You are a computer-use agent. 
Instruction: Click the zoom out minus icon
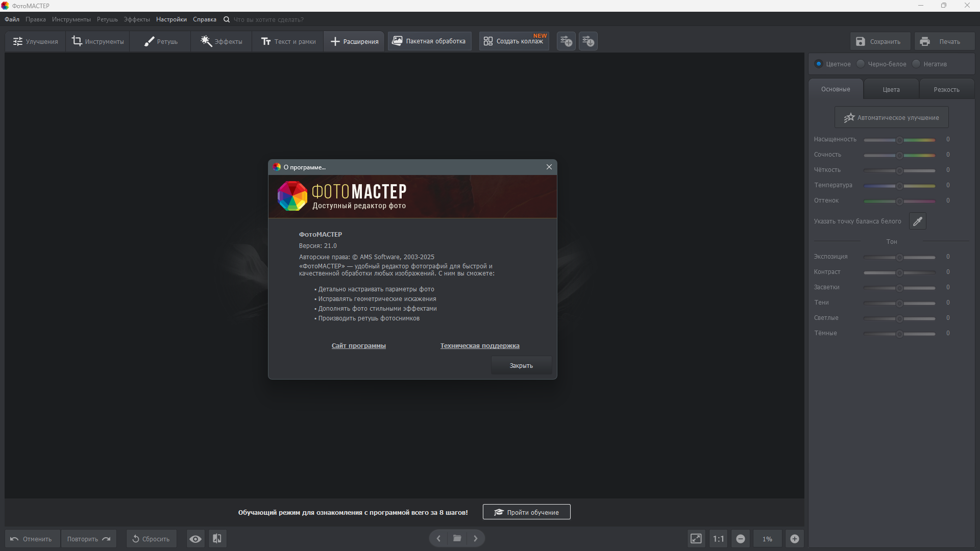pos(741,539)
